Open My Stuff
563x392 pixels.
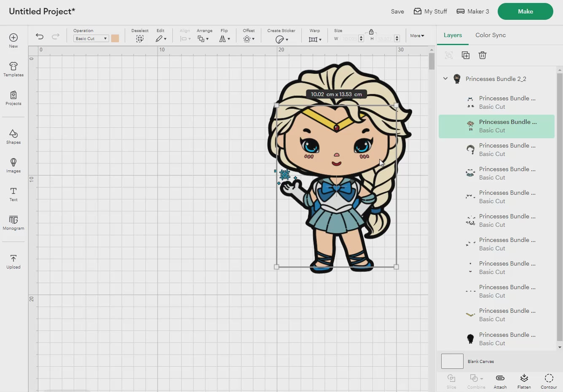click(430, 11)
